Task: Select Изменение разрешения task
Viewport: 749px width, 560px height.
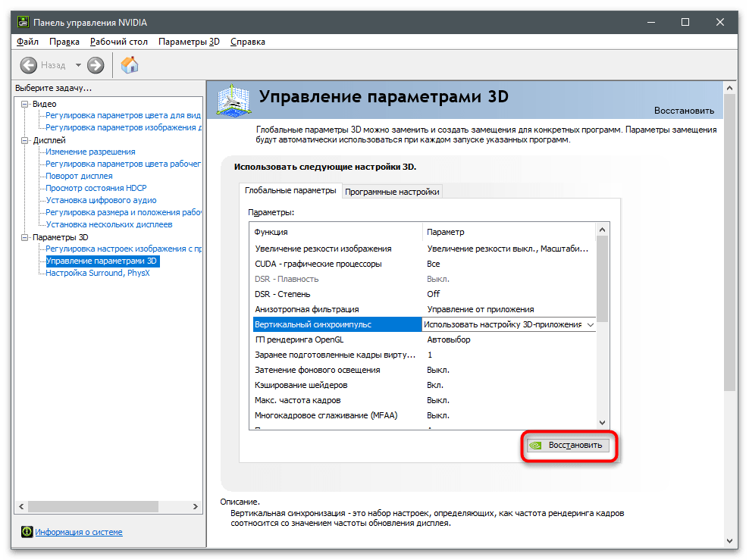Action: (x=90, y=152)
